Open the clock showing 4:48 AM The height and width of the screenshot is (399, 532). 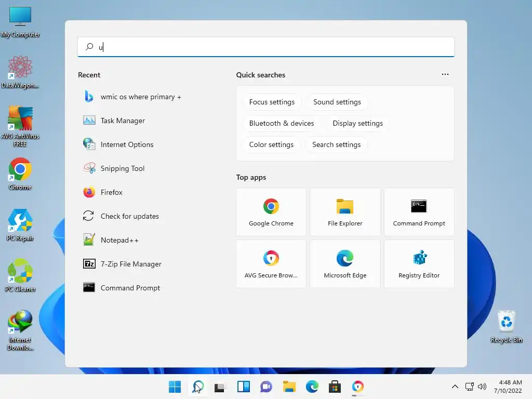pyautogui.click(x=508, y=387)
